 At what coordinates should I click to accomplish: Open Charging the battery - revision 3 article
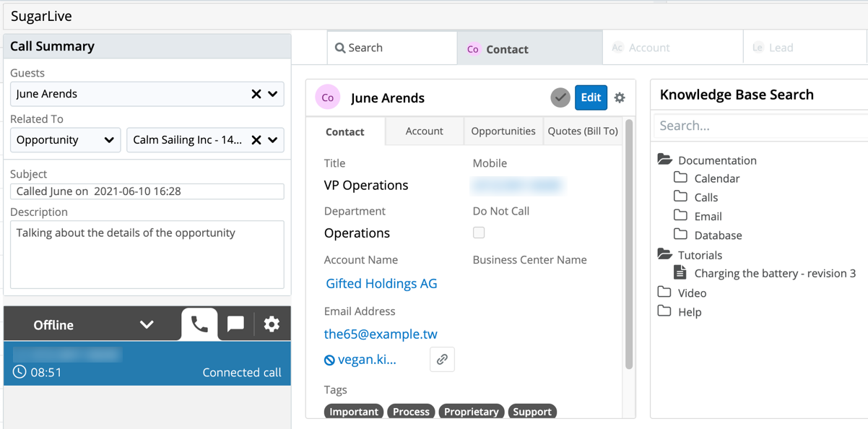point(775,274)
